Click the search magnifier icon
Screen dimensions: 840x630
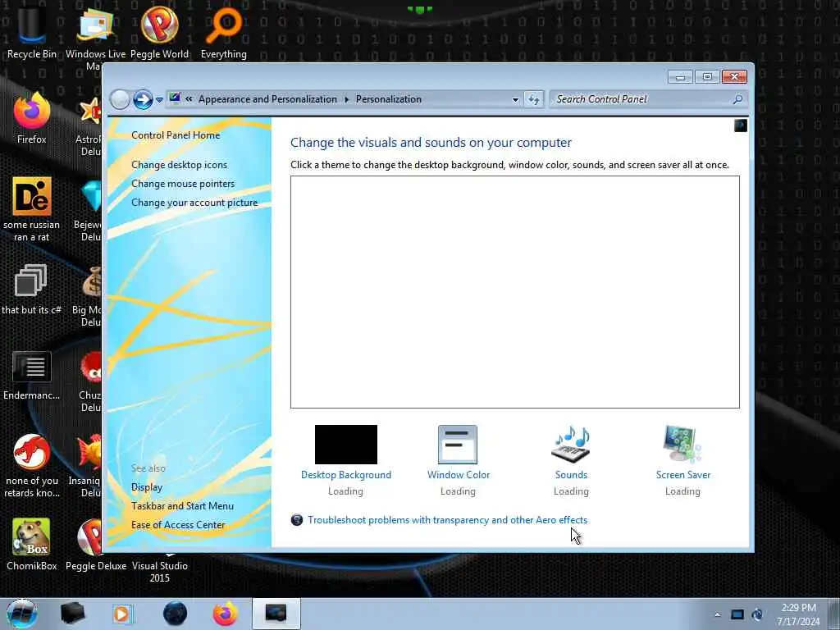point(737,99)
